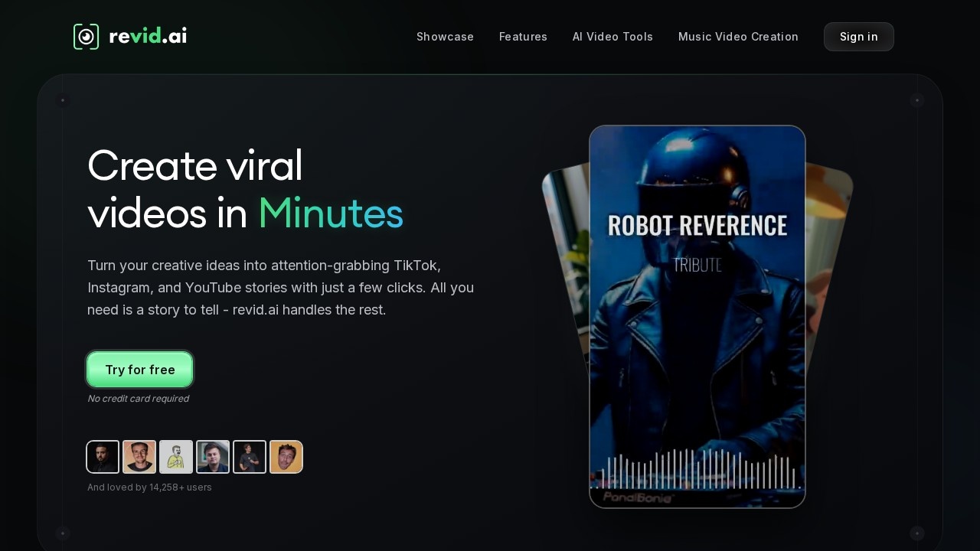
Task: Click the avatar of man in navy shirt
Action: 213,457
